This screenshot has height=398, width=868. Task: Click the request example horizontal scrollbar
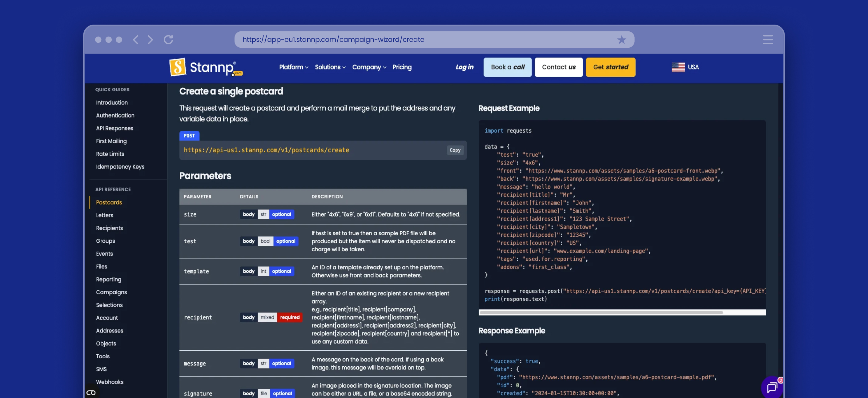click(x=601, y=312)
